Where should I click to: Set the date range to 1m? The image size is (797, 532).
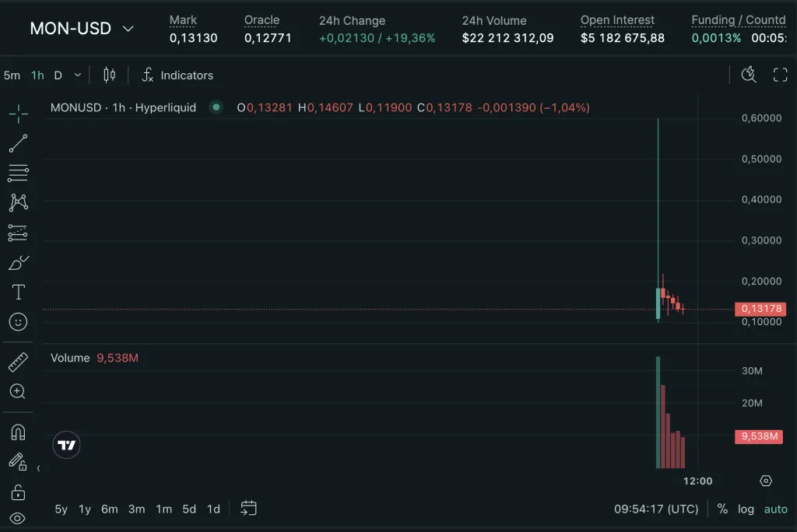tap(163, 509)
